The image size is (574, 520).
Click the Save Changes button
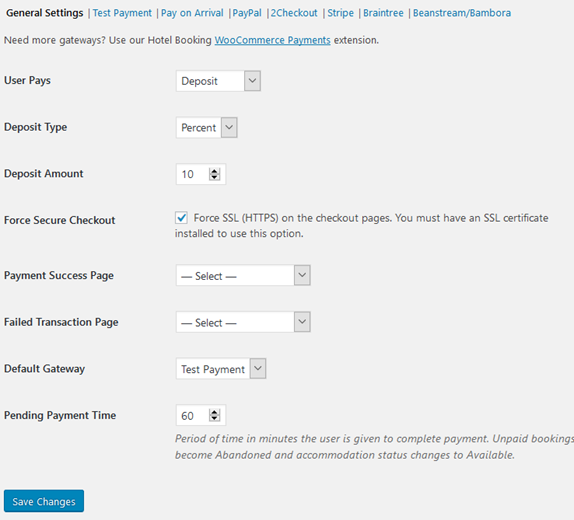[x=44, y=501]
